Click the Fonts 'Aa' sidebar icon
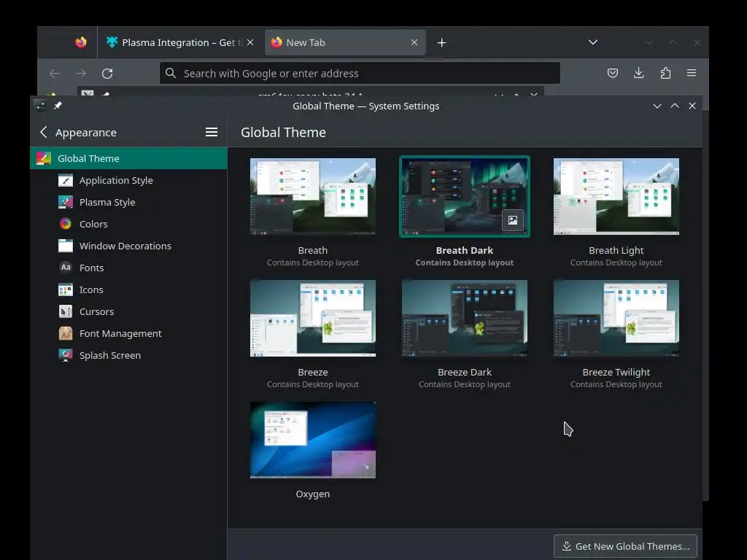Image resolution: width=747 pixels, height=560 pixels. click(x=65, y=268)
